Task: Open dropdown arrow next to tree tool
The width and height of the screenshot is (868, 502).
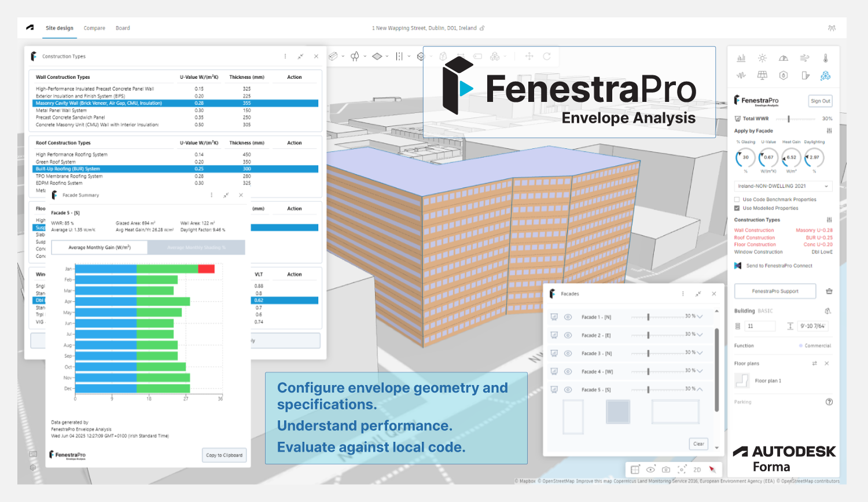Action: 365,57
